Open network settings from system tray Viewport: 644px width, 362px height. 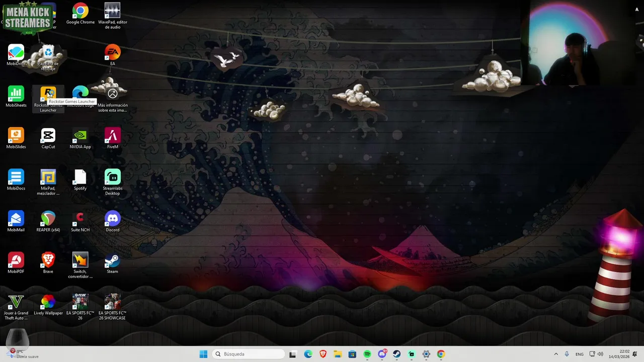click(x=592, y=354)
